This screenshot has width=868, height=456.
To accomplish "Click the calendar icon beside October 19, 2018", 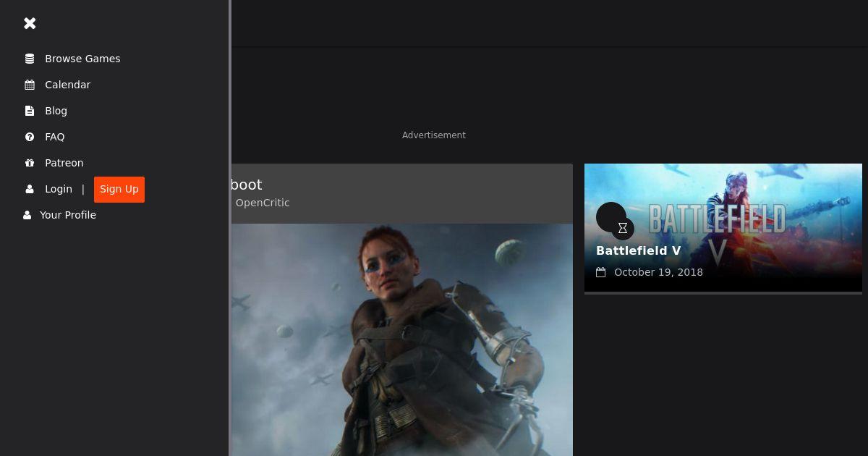I will (600, 273).
